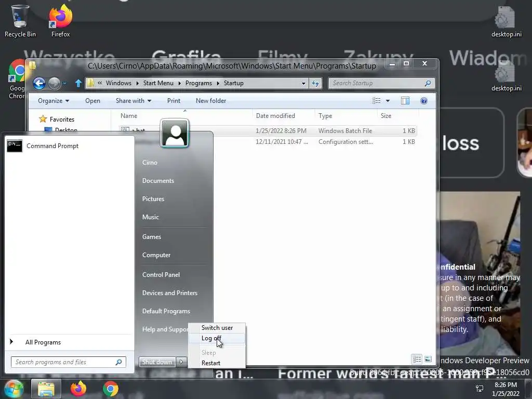Open Firefox from the taskbar
Image resolution: width=532 pixels, height=399 pixels.
coord(78,389)
